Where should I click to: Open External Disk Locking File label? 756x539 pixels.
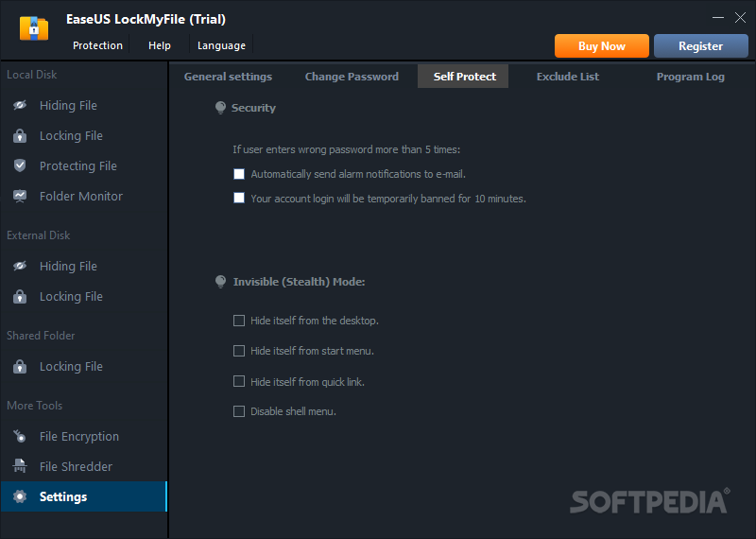click(x=71, y=296)
